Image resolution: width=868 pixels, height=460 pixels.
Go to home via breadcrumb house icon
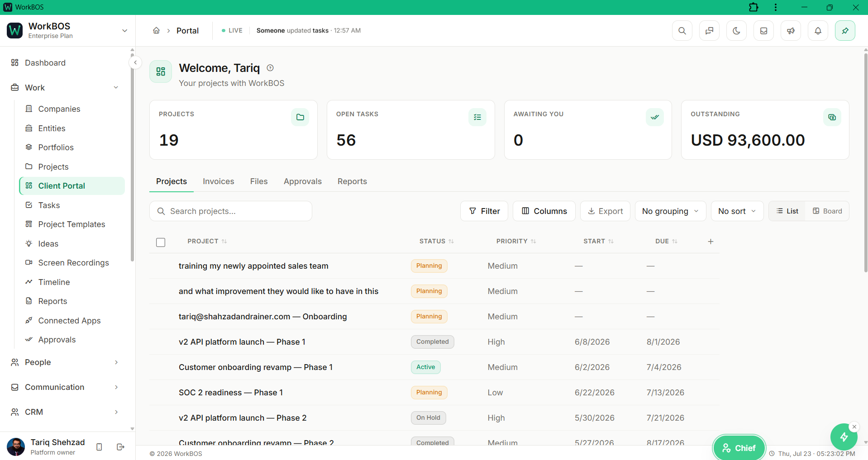(156, 30)
